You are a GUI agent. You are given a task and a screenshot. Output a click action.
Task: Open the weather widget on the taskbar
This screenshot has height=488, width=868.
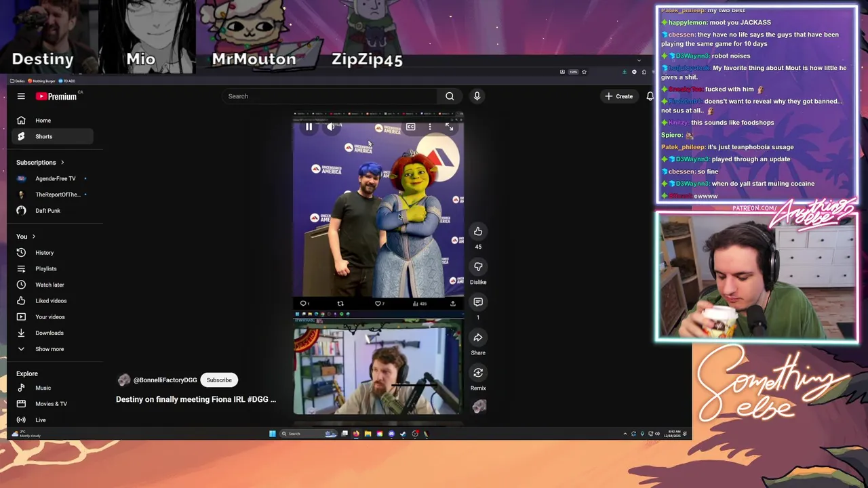pyautogui.click(x=26, y=434)
